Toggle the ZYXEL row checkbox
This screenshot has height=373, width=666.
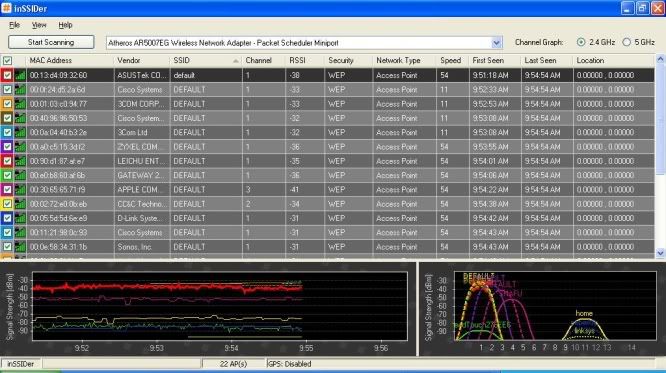7,147
